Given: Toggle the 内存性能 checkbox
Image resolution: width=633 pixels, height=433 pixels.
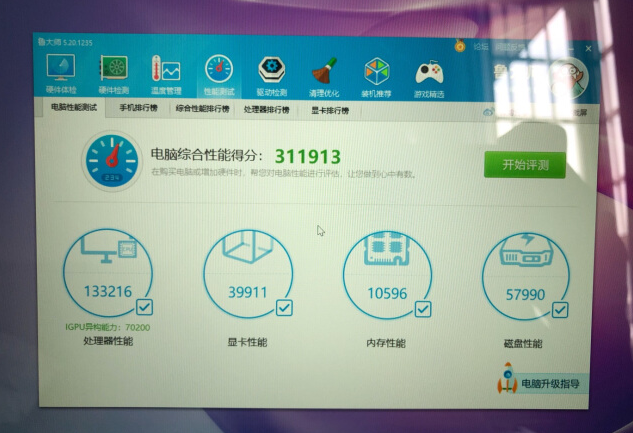Looking at the screenshot, I should pyautogui.click(x=423, y=310).
